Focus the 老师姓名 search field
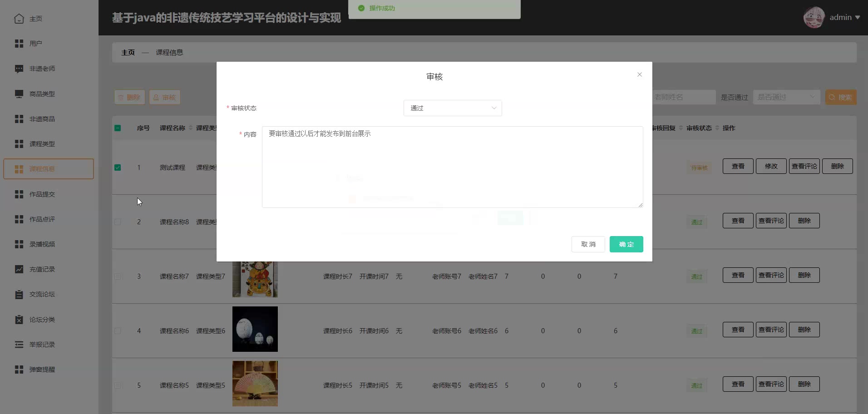Viewport: 868px width, 414px height. pyautogui.click(x=684, y=97)
